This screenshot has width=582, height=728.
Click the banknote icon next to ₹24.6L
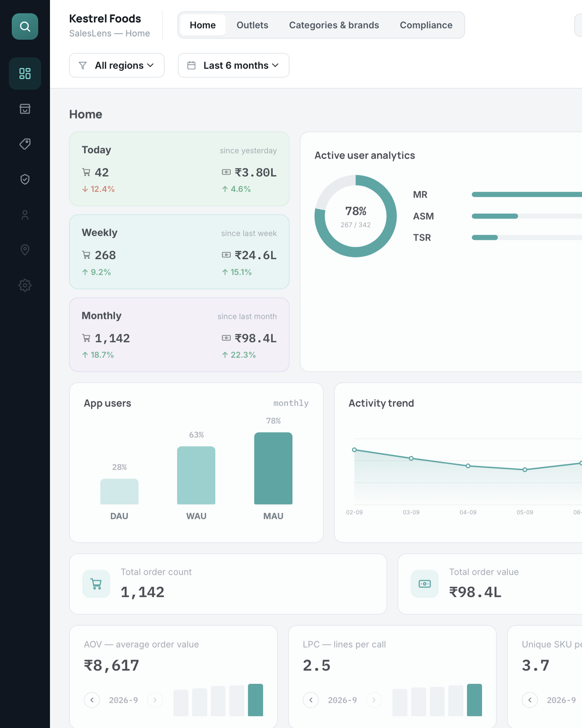click(x=226, y=255)
